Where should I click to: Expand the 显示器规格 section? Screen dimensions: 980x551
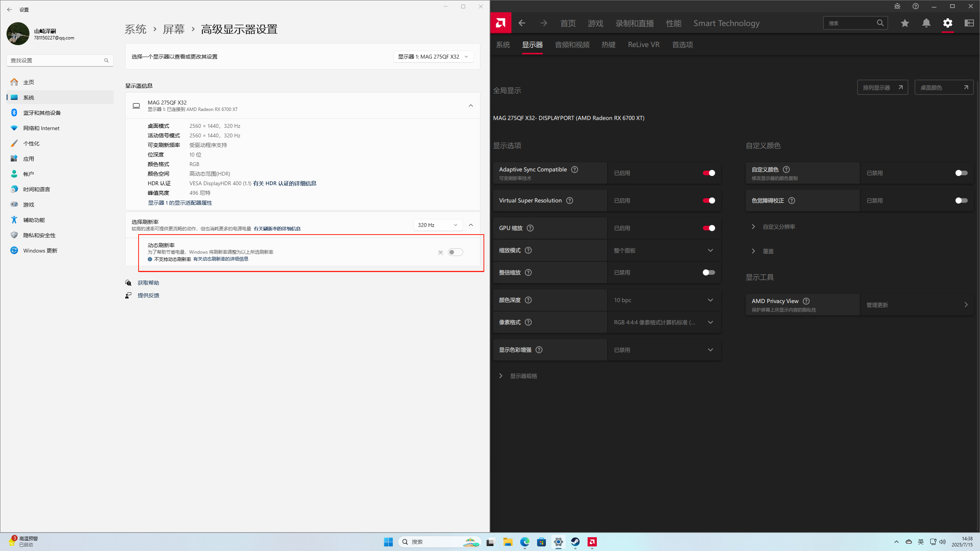coord(523,376)
